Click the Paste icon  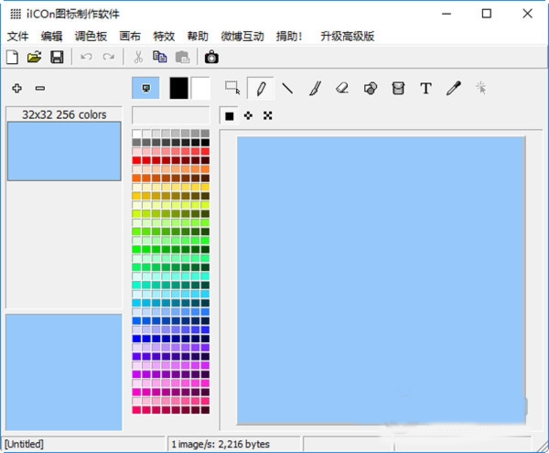point(182,57)
